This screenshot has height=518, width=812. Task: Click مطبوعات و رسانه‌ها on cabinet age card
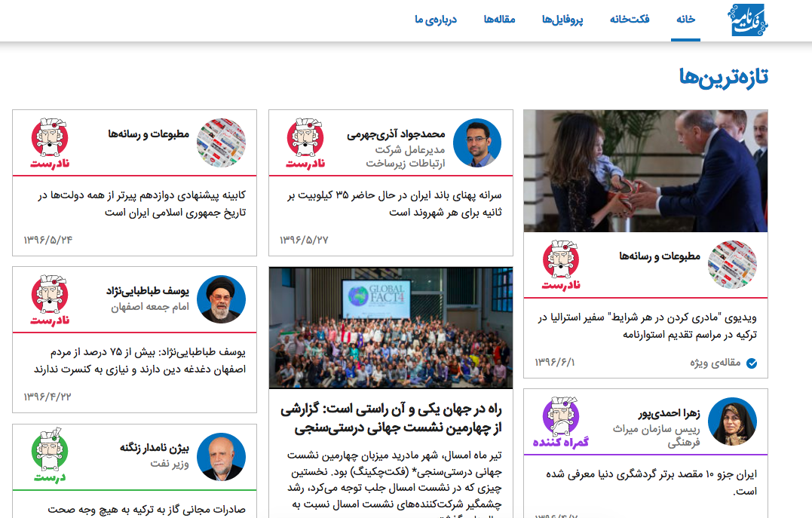(149, 134)
